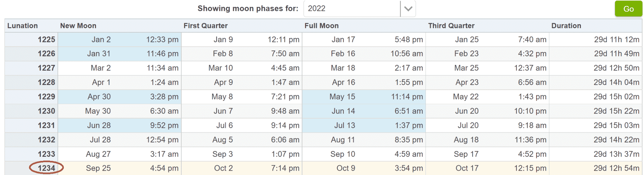Click the Sep 25 new moon date

[x=98, y=168]
